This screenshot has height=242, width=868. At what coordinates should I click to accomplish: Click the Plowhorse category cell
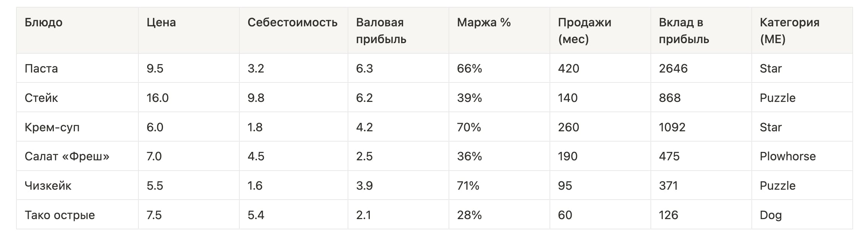point(787,156)
